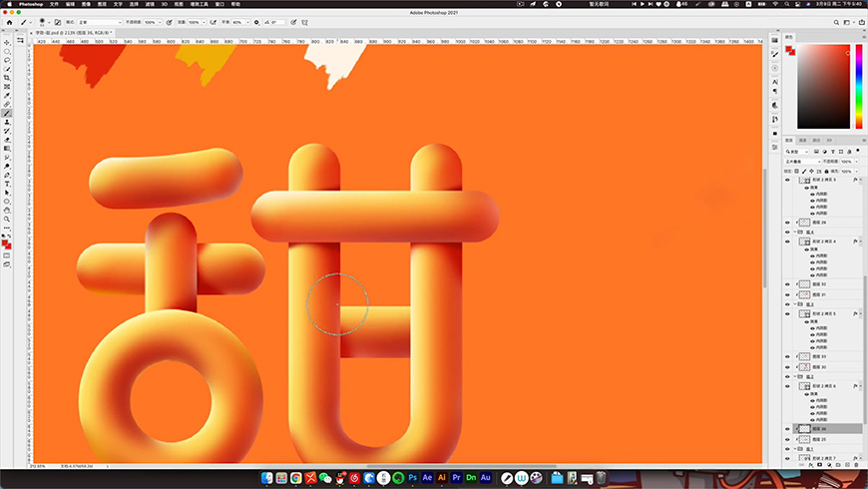Delete layer with trash icon

click(x=856, y=465)
